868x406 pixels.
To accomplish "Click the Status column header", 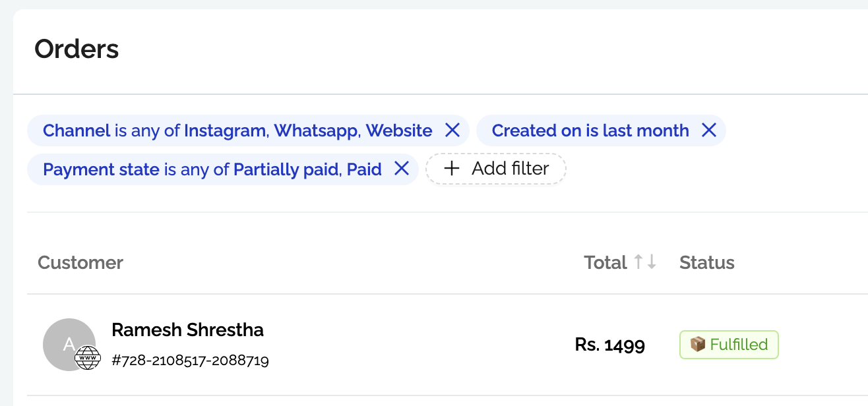I will 706,262.
